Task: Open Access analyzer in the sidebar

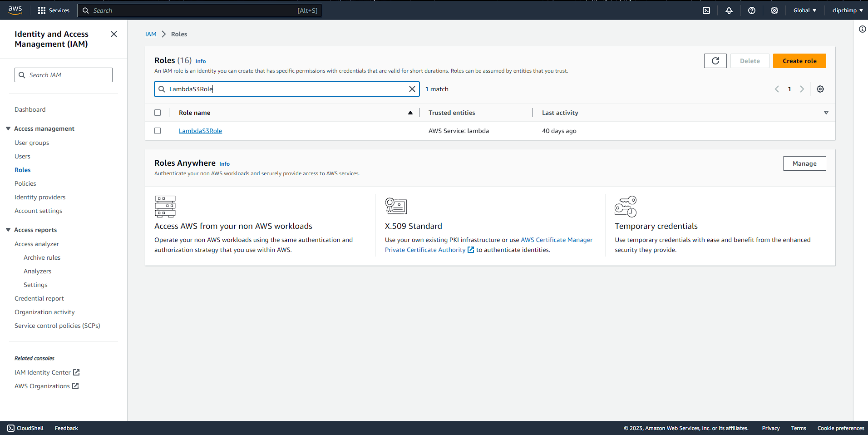Action: point(37,244)
